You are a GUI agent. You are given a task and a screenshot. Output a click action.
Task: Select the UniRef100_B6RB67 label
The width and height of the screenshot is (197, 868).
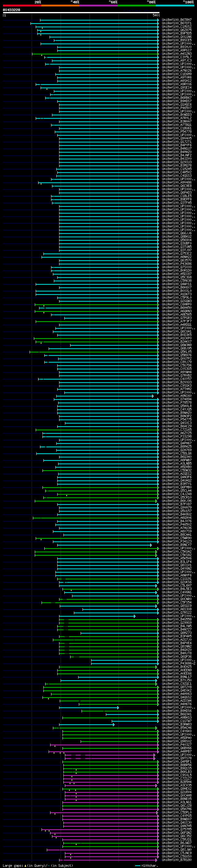(x=176, y=98)
